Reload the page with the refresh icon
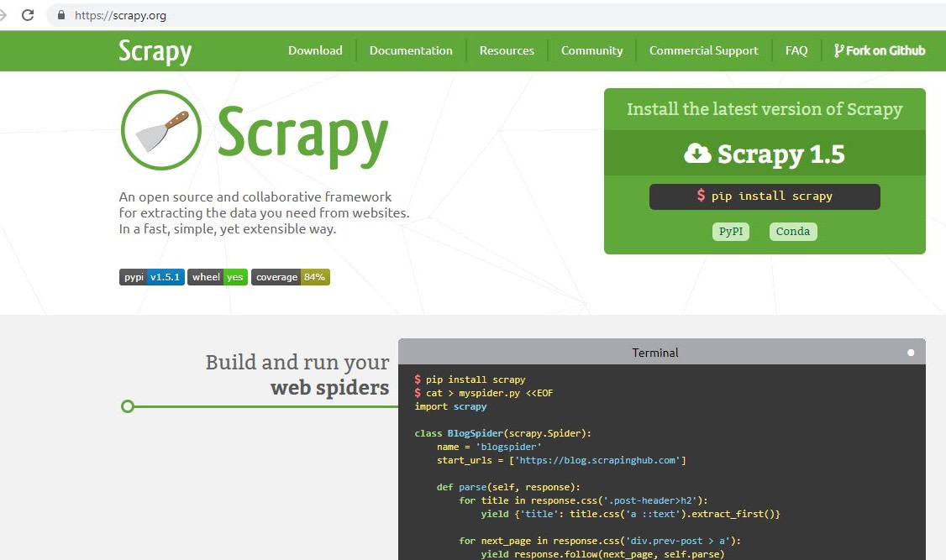 [28, 14]
